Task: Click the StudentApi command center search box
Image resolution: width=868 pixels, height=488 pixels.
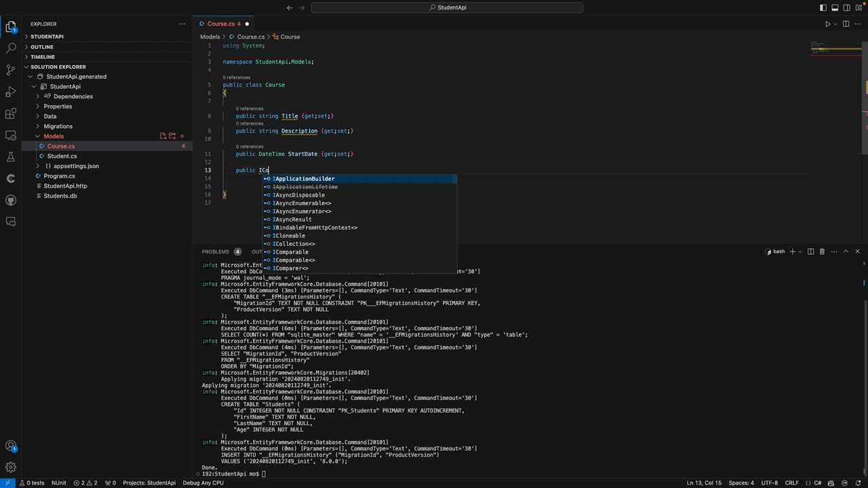Action: [447, 7]
